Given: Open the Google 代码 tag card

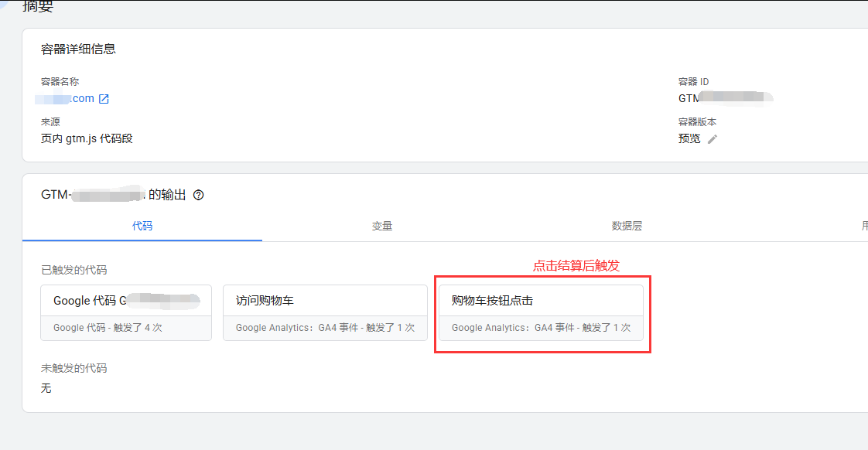Looking at the screenshot, I should [x=126, y=312].
